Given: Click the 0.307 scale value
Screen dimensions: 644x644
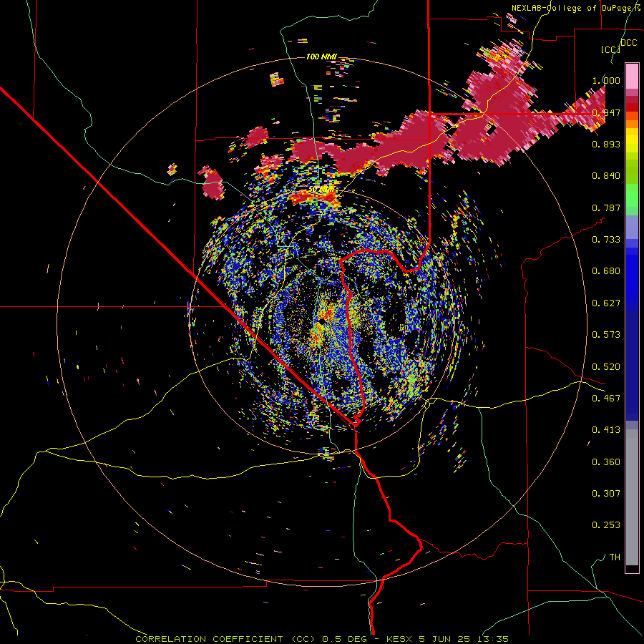Looking at the screenshot, I should point(606,494).
